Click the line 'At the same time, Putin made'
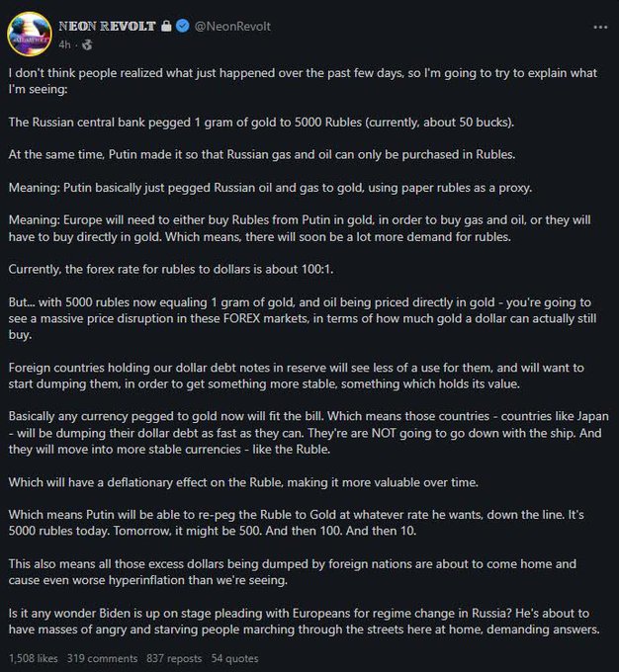619x672 pixels. [262, 154]
